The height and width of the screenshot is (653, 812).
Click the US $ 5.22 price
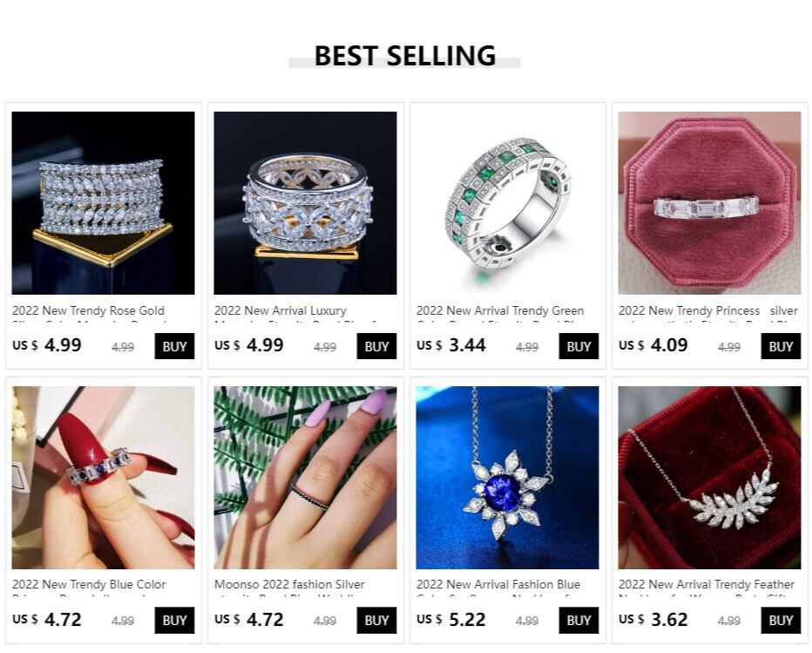click(451, 619)
